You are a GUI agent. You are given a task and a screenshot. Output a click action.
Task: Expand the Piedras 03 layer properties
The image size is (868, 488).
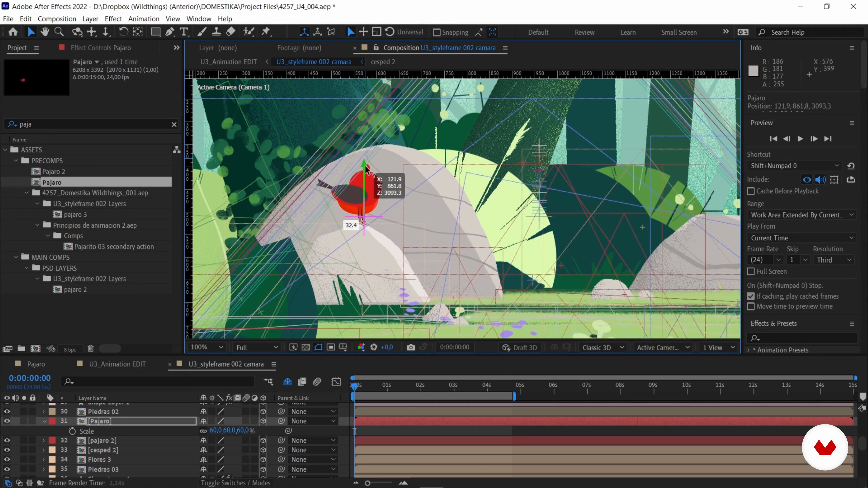coord(43,469)
